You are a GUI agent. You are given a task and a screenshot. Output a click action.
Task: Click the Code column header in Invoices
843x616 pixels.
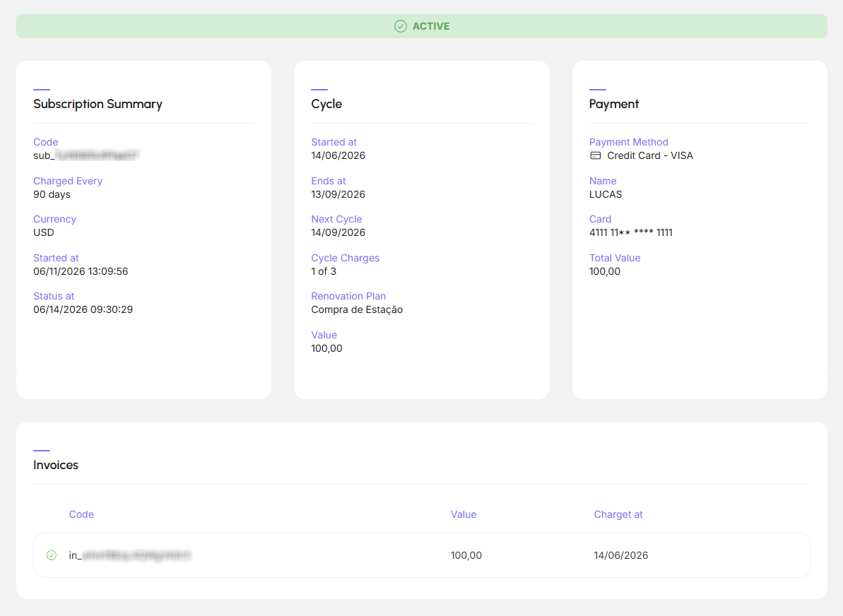pos(81,514)
